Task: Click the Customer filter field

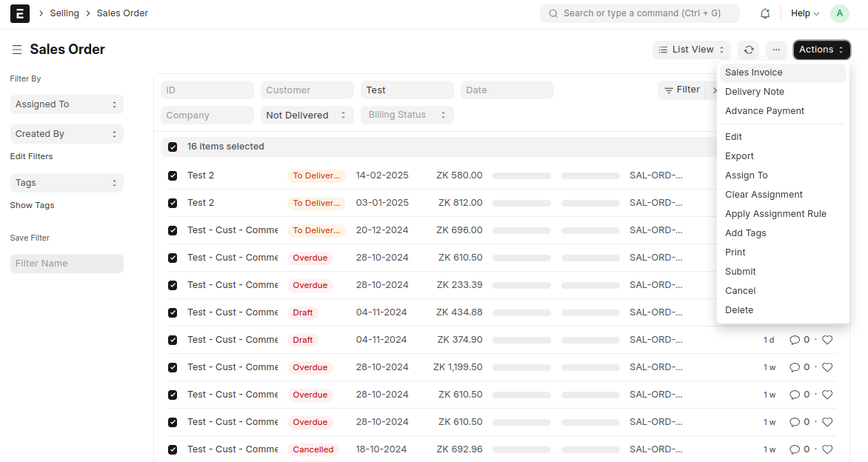Action: [x=307, y=90]
